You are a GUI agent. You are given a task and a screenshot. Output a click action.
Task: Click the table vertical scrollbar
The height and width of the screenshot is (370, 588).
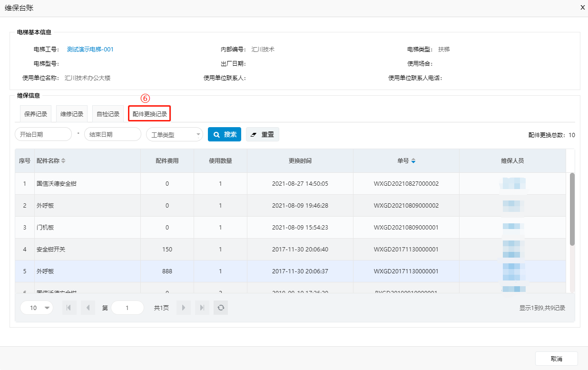coord(572,210)
